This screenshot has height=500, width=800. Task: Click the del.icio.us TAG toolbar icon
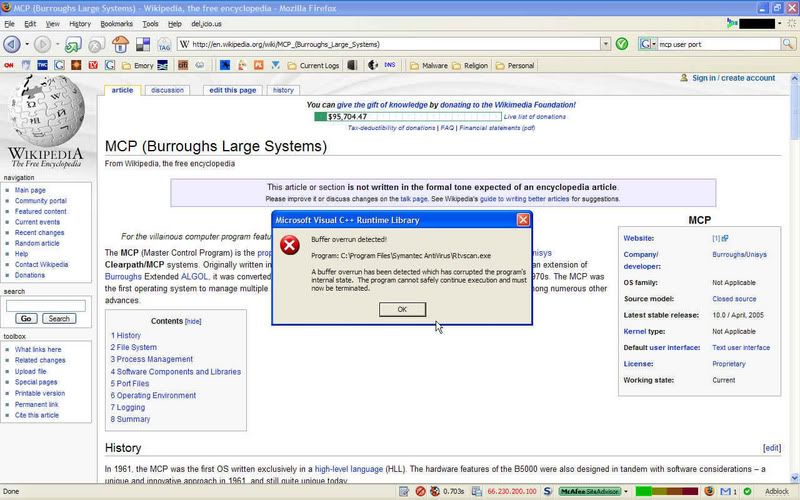pyautogui.click(x=163, y=44)
